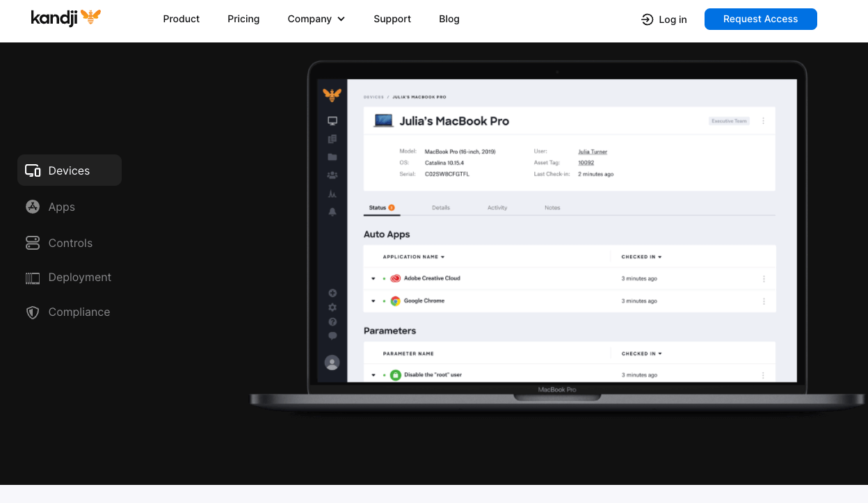Select the Devices monitor icon in dashboard sidebar
868x503 pixels.
pos(332,120)
